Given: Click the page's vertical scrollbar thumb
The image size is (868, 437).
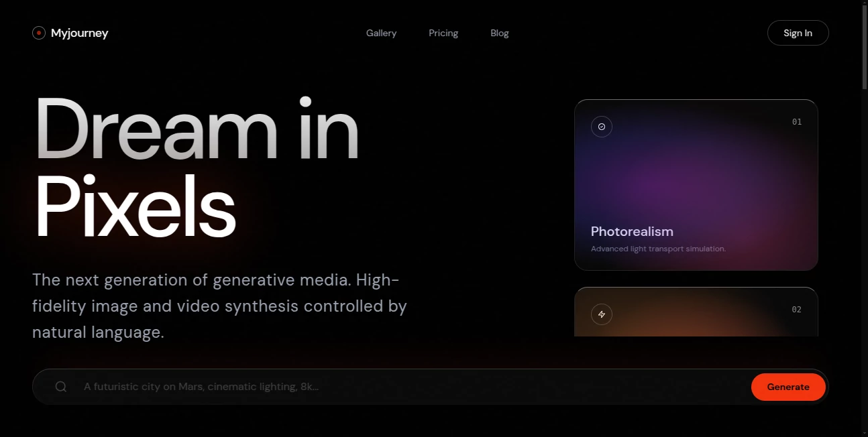Looking at the screenshot, I should 864,47.
